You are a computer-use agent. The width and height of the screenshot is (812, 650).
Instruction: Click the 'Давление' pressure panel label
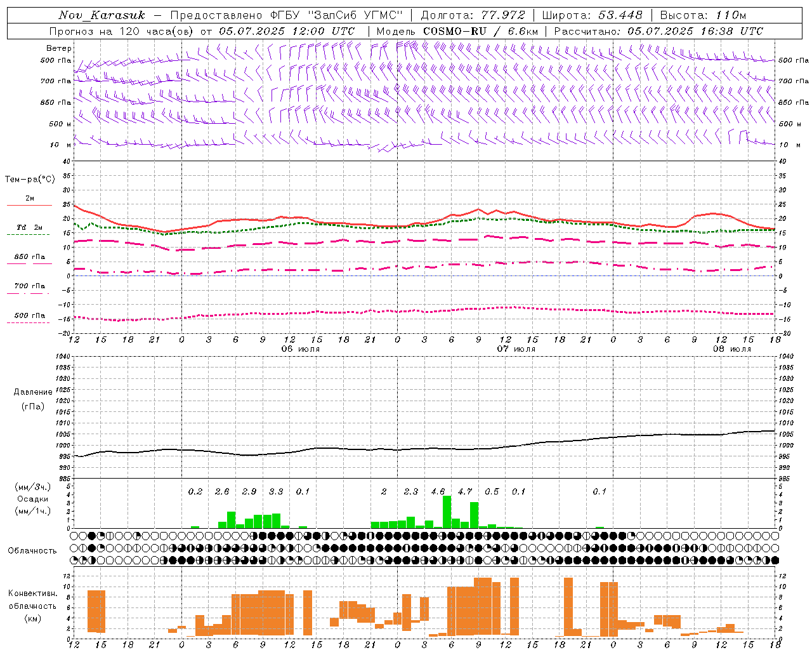(x=33, y=392)
